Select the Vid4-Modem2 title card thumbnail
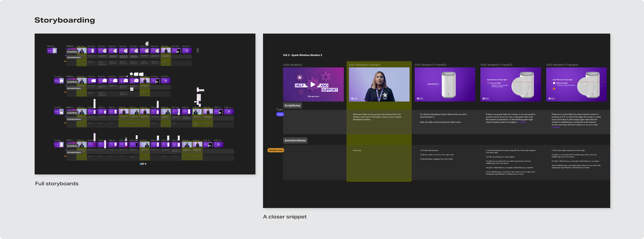The width and height of the screenshot is (644, 239). pos(313,84)
